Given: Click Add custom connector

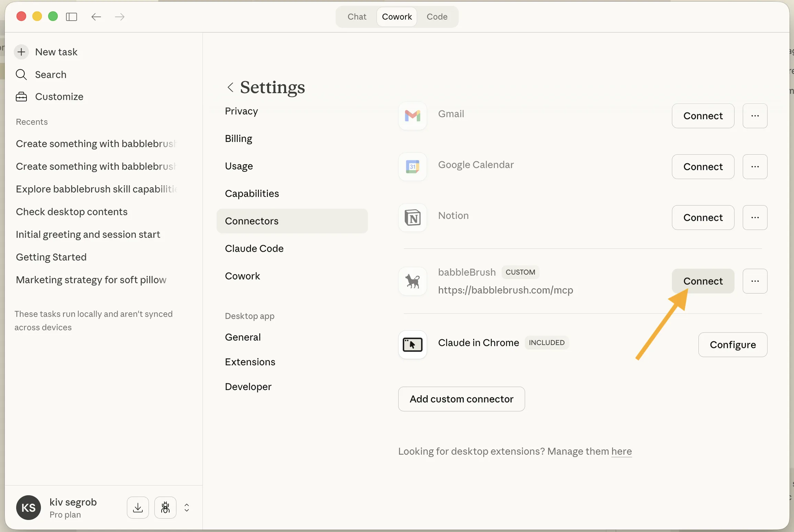Looking at the screenshot, I should coord(461,399).
